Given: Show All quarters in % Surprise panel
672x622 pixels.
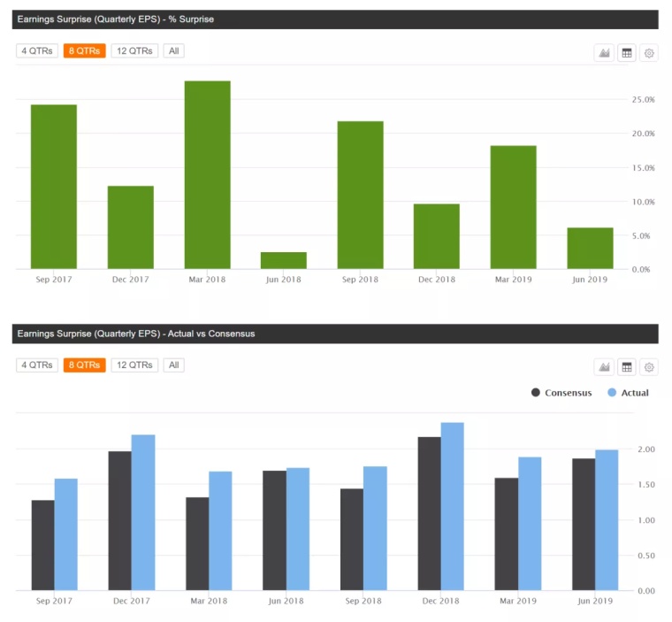Looking at the screenshot, I should click(x=174, y=51).
